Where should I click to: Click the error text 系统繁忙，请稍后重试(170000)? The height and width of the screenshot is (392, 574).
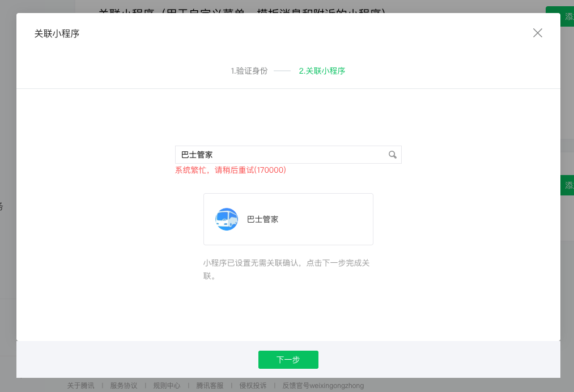pos(231,170)
